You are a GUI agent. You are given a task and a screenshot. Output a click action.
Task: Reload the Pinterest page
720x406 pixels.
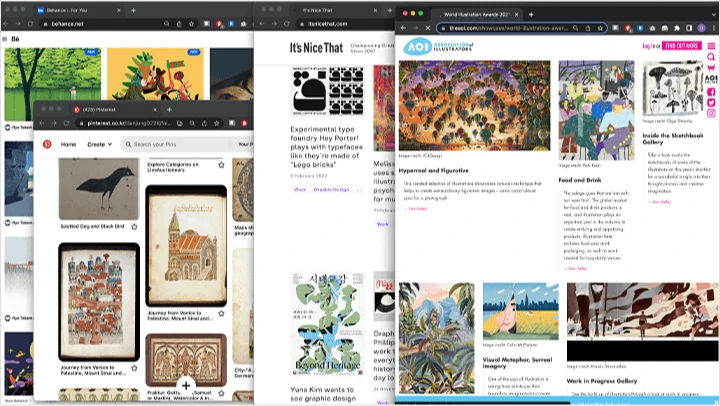66,123
